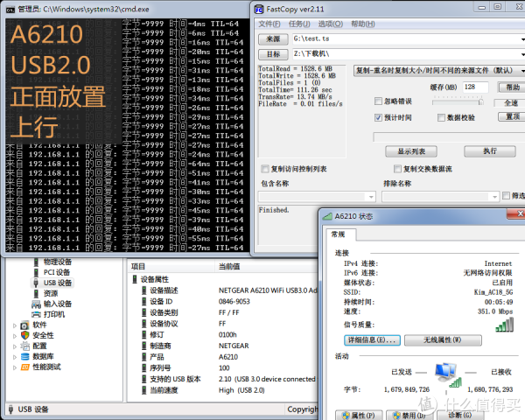Viewport: 525px width, 420px height.
Task: Click the network activity computers icon
Action: pyautogui.click(x=447, y=374)
